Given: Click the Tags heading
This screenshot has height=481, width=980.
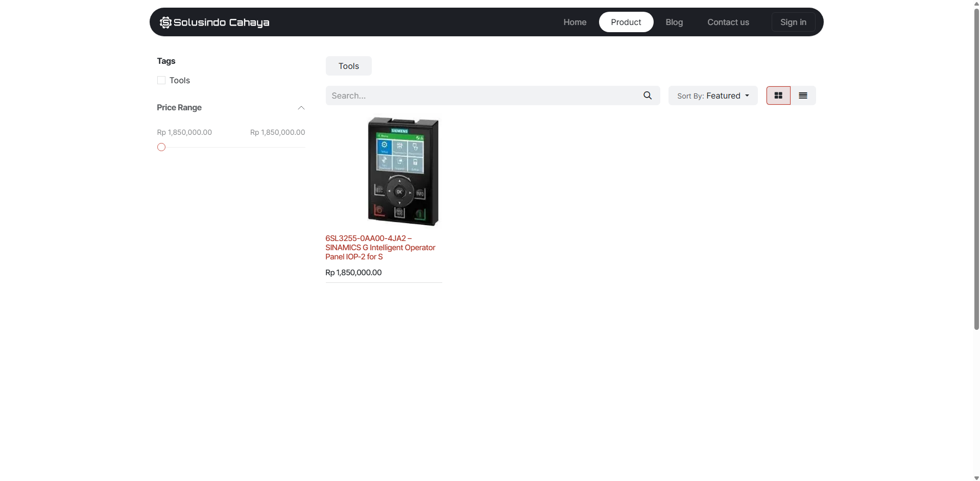Looking at the screenshot, I should coord(166,61).
